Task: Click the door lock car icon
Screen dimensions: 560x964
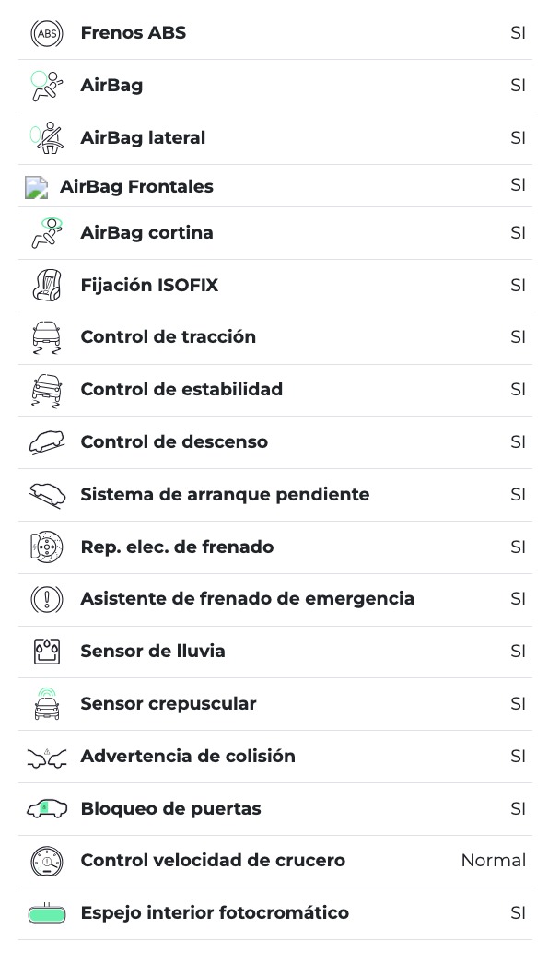Action: coord(46,809)
